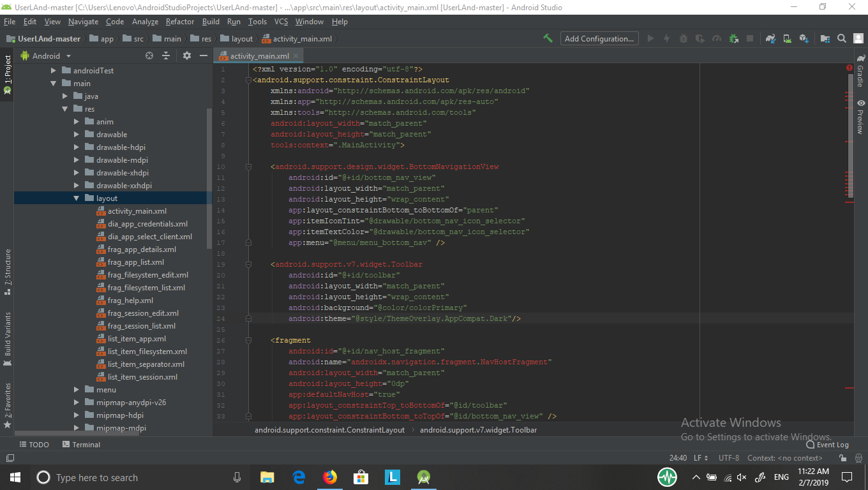Click the Debug bug icon in toolbar
Viewport: 868px width, 490px height.
click(x=683, y=39)
